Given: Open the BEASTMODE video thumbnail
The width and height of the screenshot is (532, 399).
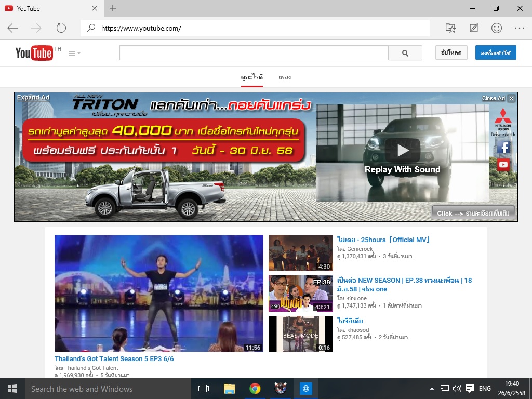Looking at the screenshot, I should [301, 334].
